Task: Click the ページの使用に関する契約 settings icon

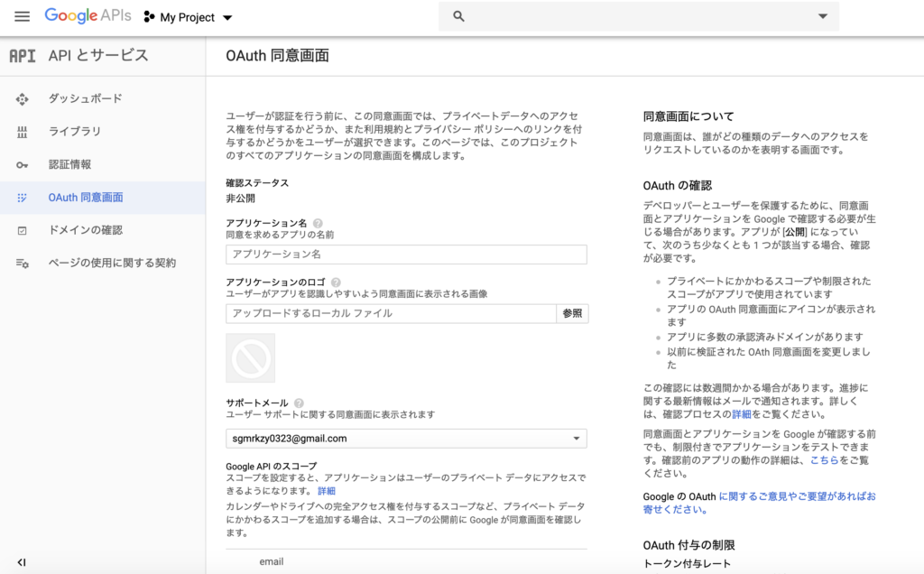Action: pos(22,264)
